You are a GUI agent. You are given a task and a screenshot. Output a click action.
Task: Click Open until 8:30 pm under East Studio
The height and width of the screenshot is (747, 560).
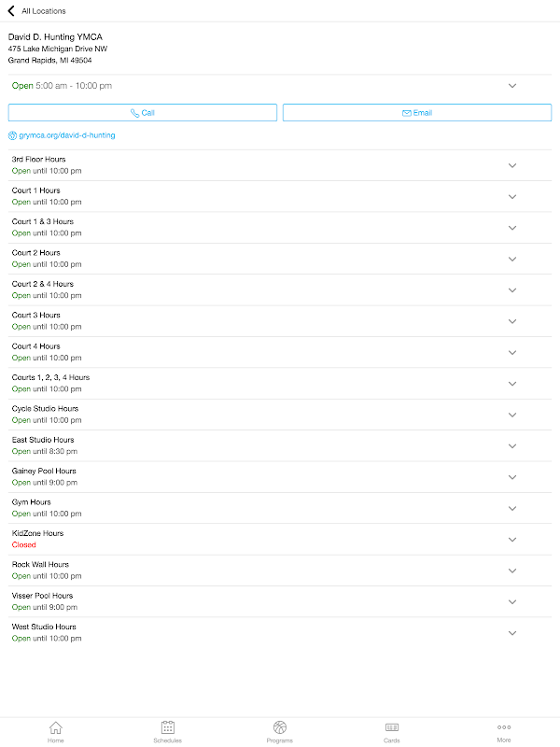click(x=45, y=452)
